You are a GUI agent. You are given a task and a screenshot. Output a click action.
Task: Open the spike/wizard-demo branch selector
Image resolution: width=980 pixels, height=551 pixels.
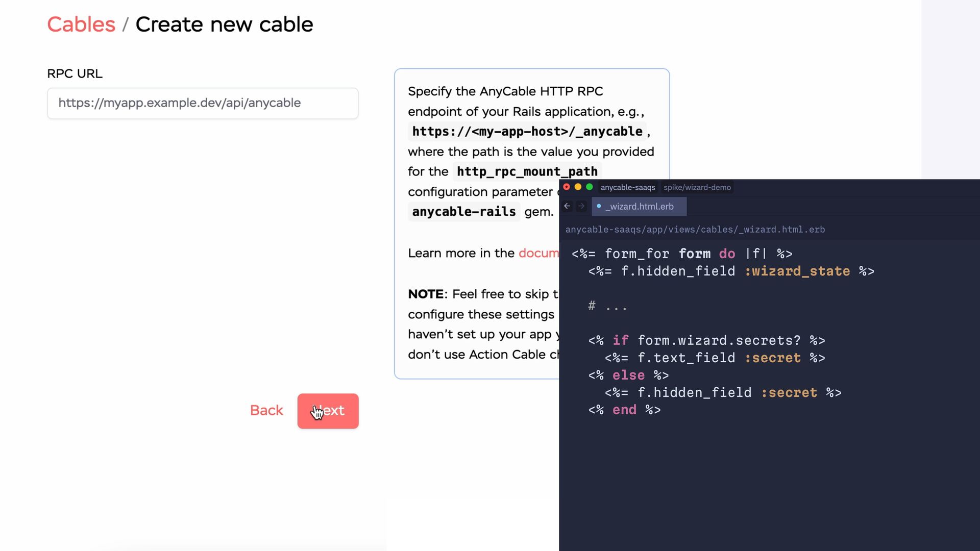(697, 187)
